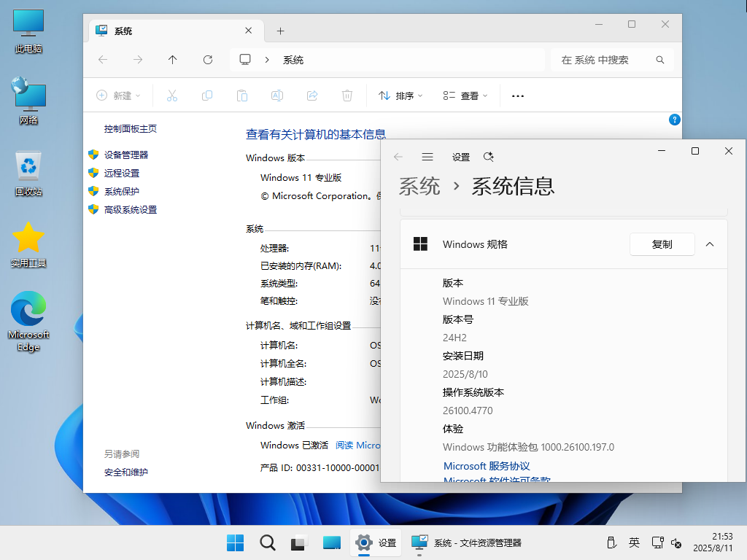Open Task View on the taskbar
This screenshot has height=560, width=747.
[x=299, y=542]
